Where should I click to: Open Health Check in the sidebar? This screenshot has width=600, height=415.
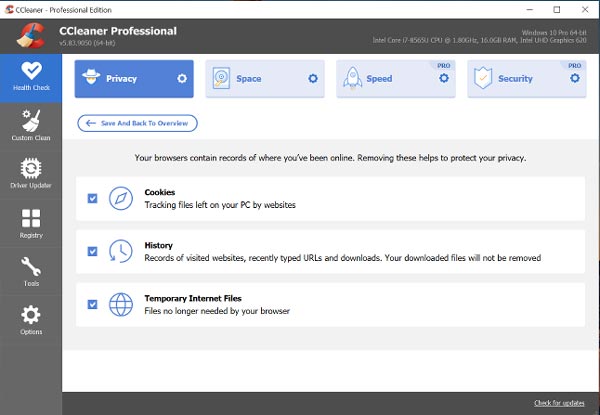(31, 78)
